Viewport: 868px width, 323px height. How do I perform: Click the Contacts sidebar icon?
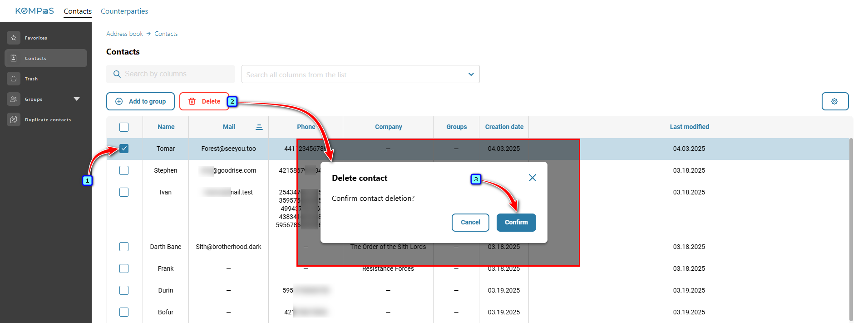coord(14,58)
